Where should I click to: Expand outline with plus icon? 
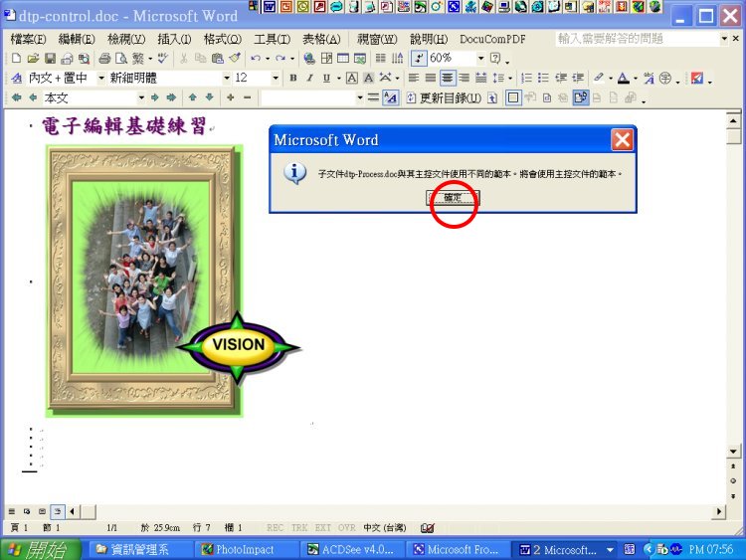point(231,97)
